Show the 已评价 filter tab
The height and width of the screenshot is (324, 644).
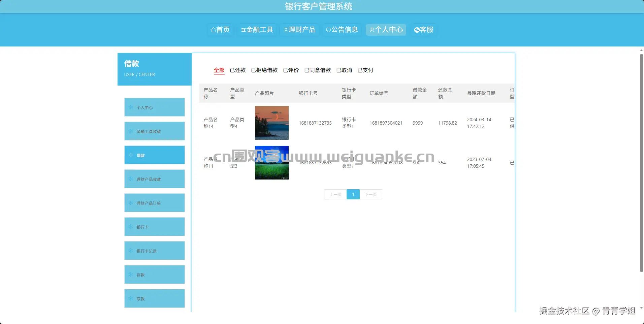(x=291, y=70)
